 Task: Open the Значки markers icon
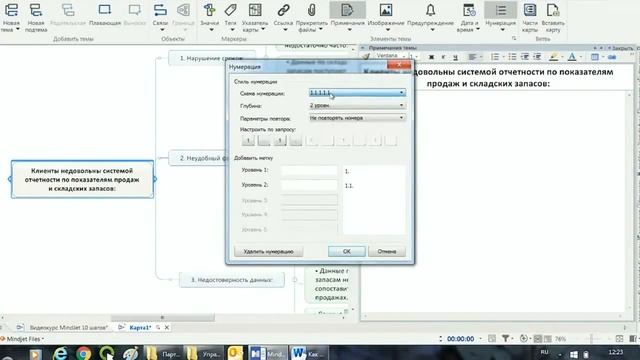click(x=209, y=10)
